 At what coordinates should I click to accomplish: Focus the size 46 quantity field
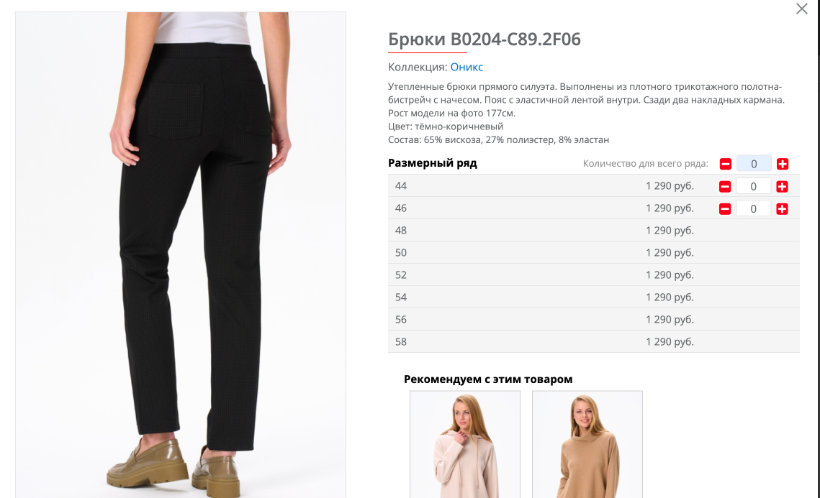click(753, 209)
